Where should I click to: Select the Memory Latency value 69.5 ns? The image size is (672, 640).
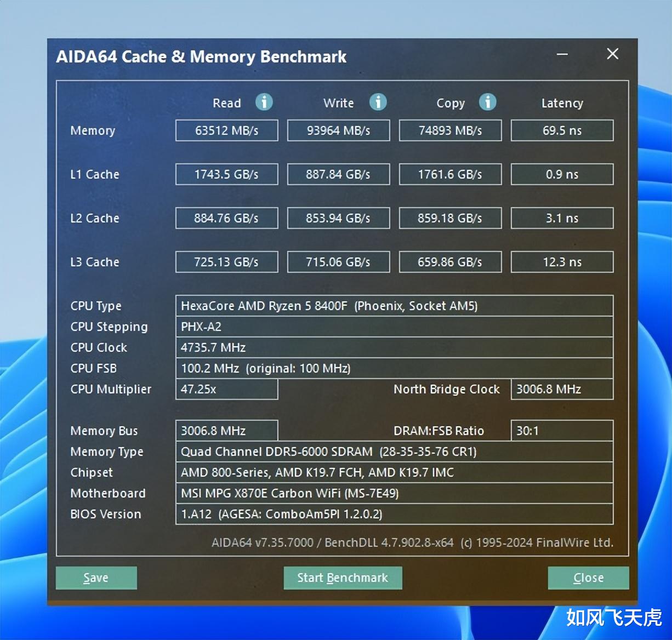point(562,130)
